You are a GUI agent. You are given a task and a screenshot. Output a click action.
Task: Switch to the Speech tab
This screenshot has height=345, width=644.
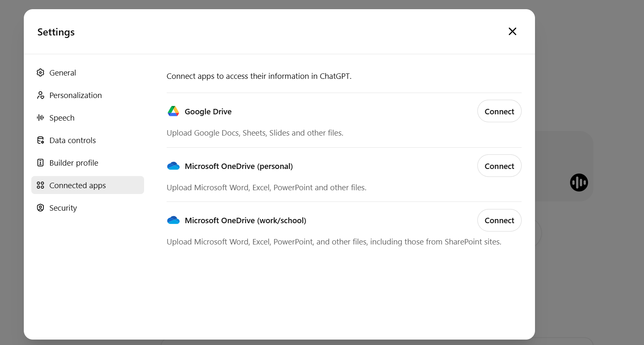(x=88, y=118)
